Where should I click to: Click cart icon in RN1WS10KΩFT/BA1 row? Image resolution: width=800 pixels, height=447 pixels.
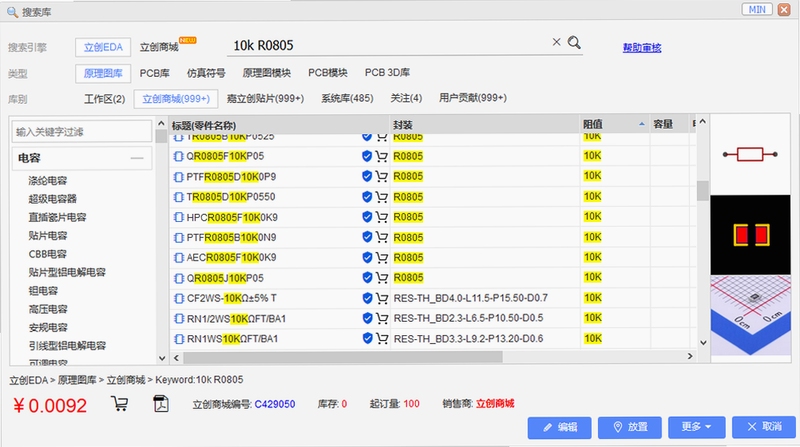click(x=381, y=338)
